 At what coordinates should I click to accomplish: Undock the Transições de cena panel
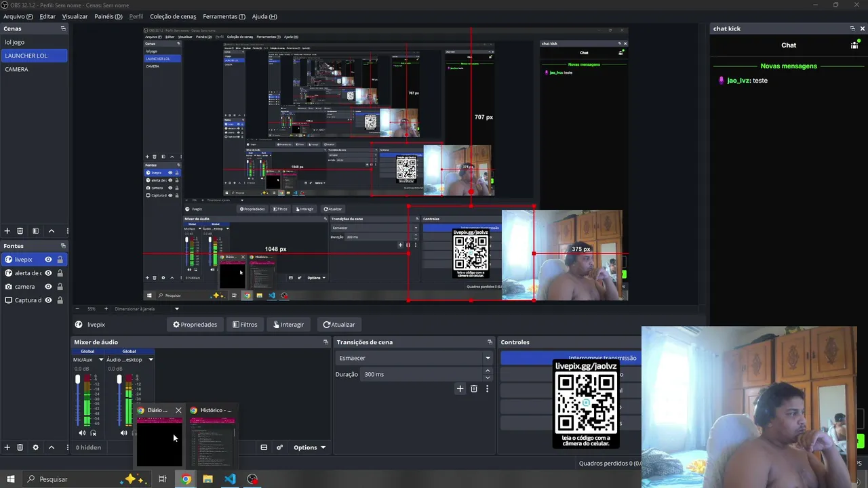pyautogui.click(x=490, y=342)
